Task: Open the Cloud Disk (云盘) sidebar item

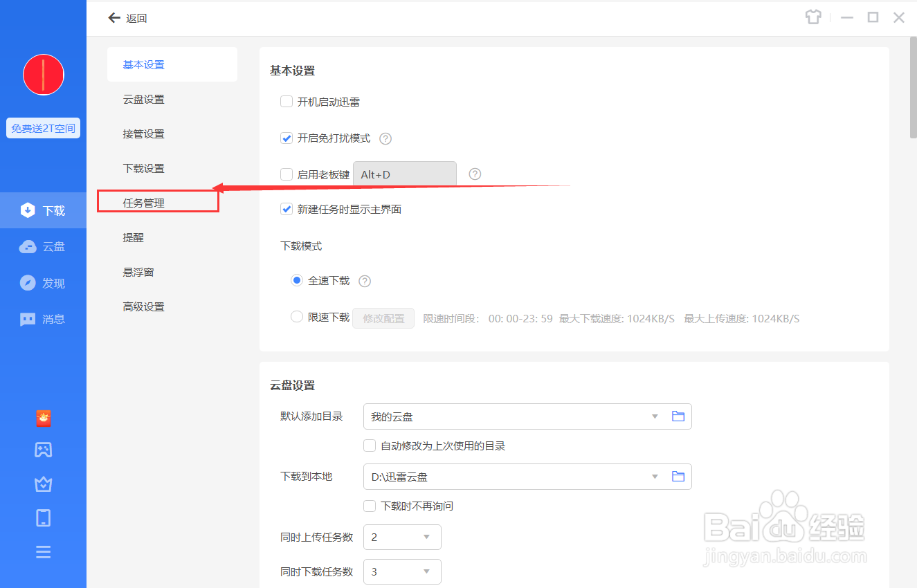Action: [43, 247]
